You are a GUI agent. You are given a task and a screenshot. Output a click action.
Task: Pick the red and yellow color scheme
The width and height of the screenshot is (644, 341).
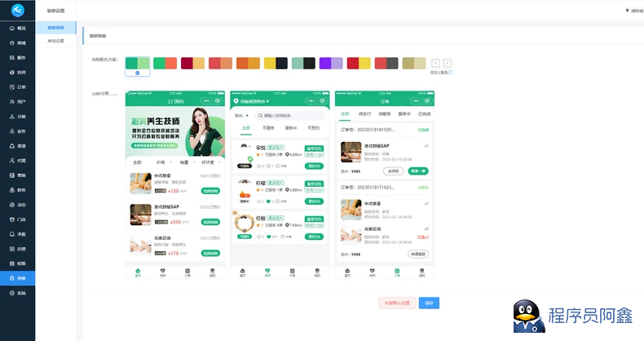point(359,64)
